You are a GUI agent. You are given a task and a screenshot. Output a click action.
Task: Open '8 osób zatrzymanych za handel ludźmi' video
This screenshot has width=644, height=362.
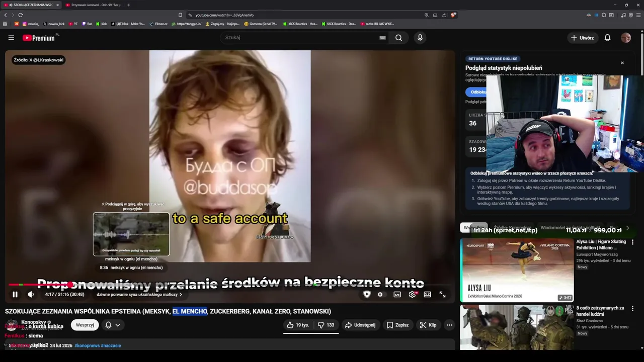(517, 327)
